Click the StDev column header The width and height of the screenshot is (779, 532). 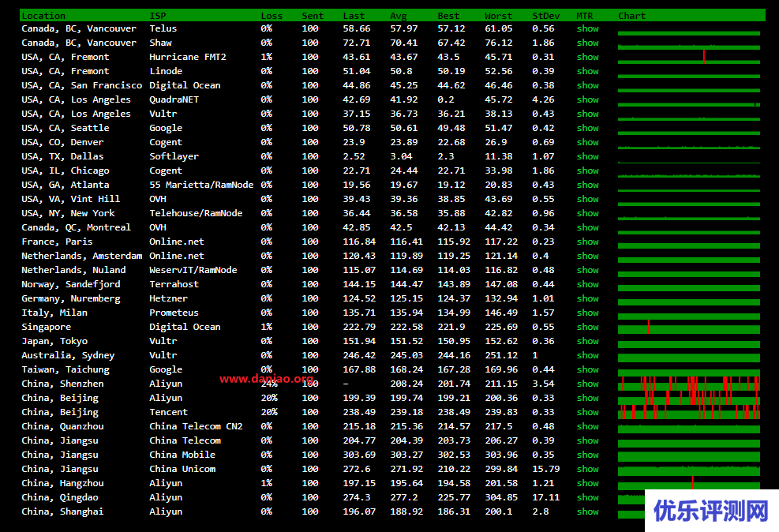coord(545,16)
